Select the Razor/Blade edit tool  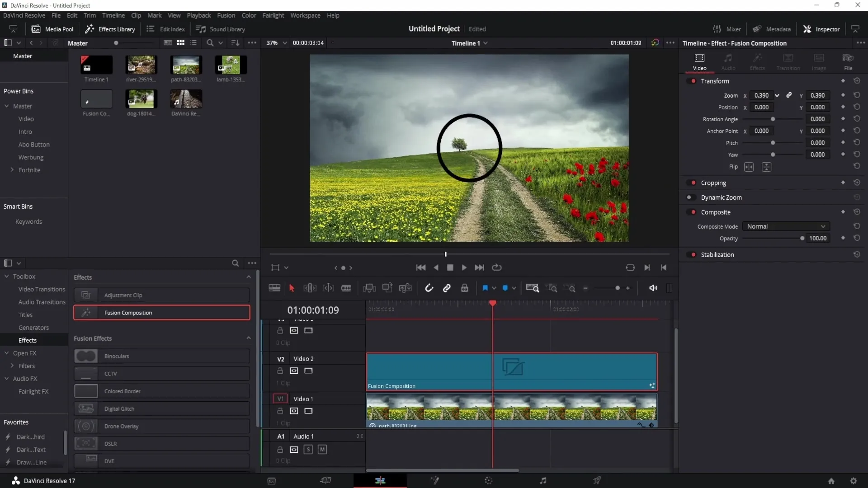coord(346,288)
